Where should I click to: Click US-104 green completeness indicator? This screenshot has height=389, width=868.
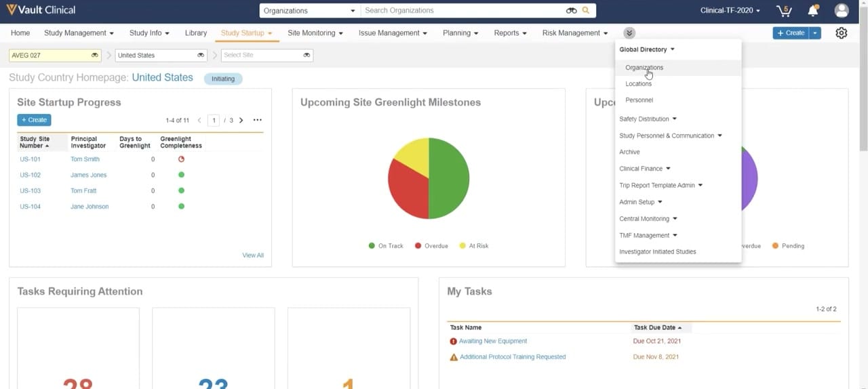[x=181, y=206]
